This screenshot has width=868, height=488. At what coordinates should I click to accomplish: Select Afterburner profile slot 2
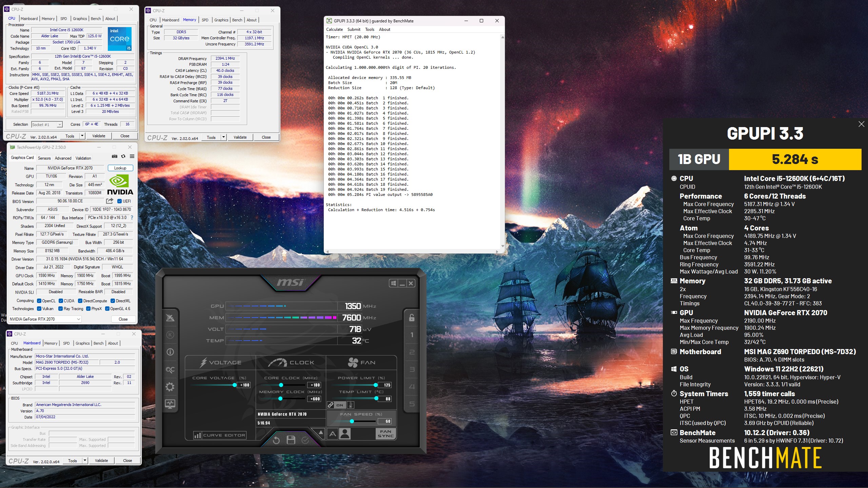[x=412, y=352]
